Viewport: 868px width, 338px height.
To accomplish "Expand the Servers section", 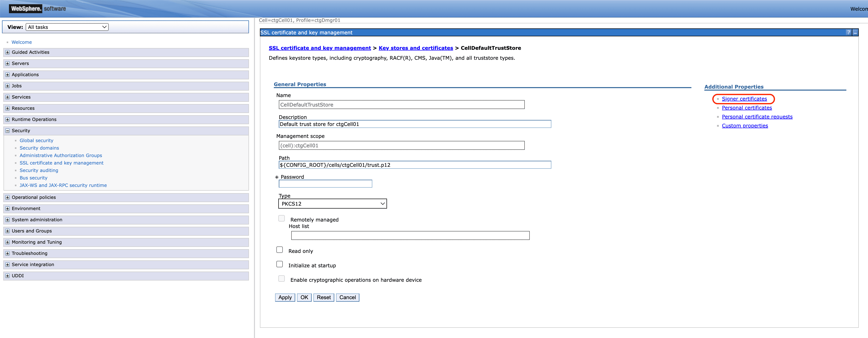I will pyautogui.click(x=7, y=63).
